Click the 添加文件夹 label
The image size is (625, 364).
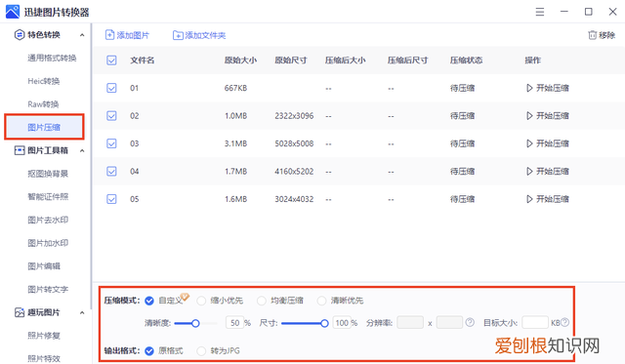pyautogui.click(x=205, y=35)
